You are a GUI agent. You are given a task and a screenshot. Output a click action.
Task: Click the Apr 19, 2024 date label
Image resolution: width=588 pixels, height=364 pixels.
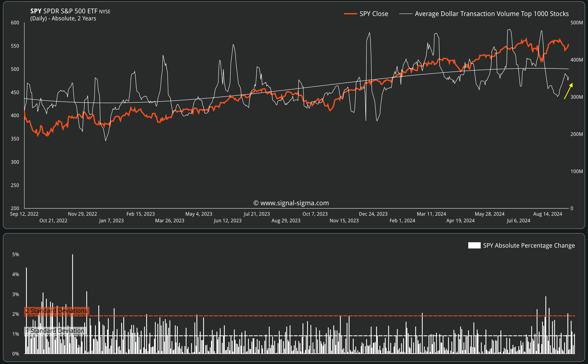point(460,220)
